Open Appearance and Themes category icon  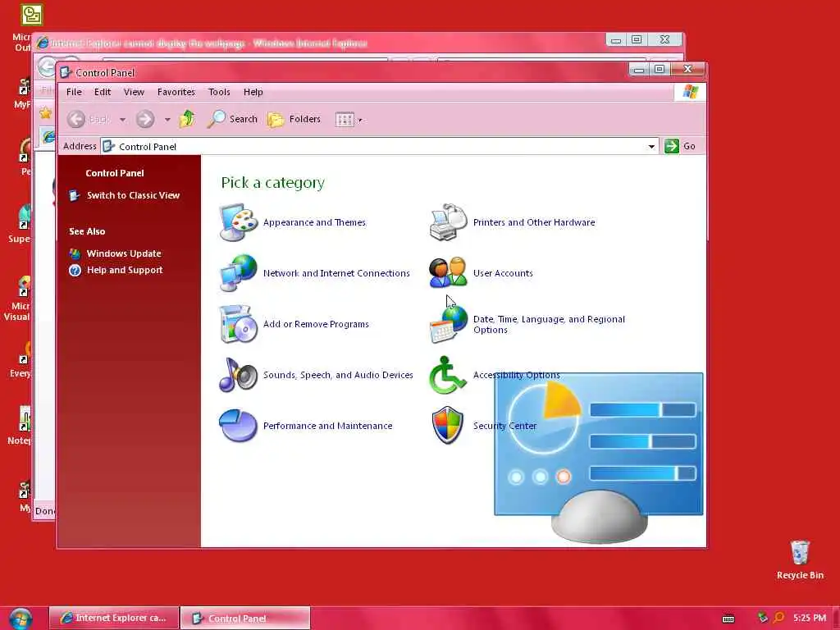(239, 221)
